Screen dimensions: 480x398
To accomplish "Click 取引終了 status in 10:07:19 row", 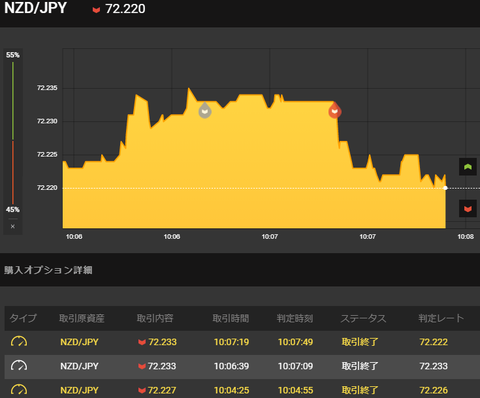I will (360, 342).
